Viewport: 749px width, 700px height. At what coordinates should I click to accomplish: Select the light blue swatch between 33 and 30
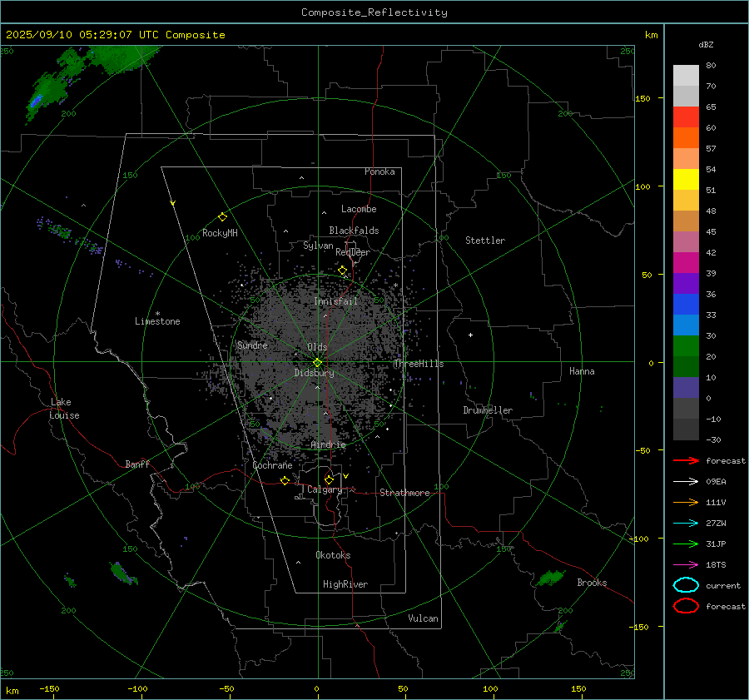coord(686,325)
